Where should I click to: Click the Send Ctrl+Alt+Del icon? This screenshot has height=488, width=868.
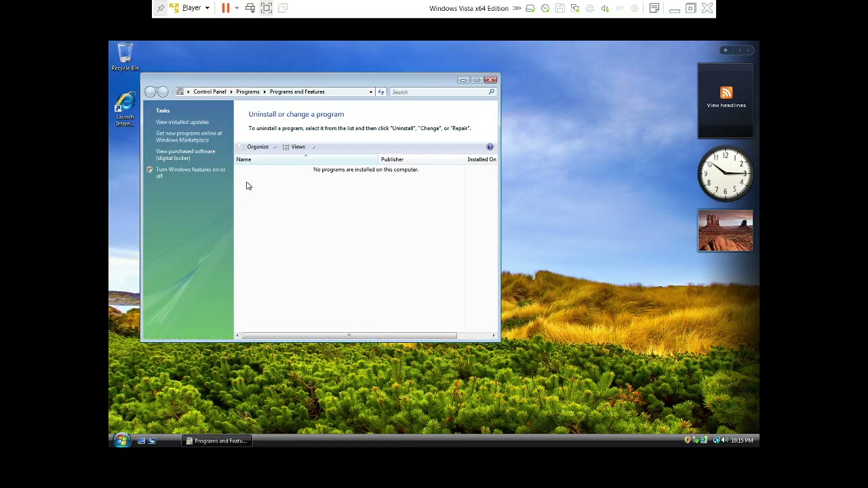pos(250,8)
